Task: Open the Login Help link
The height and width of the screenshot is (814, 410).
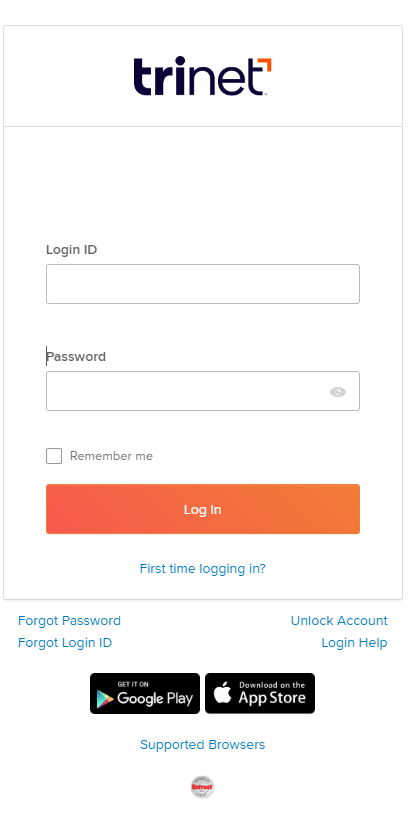Action: [354, 643]
